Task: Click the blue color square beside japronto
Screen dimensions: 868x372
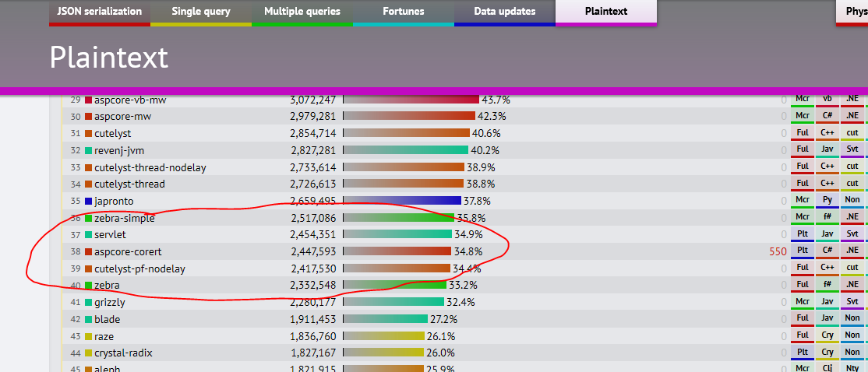Action: [x=88, y=202]
